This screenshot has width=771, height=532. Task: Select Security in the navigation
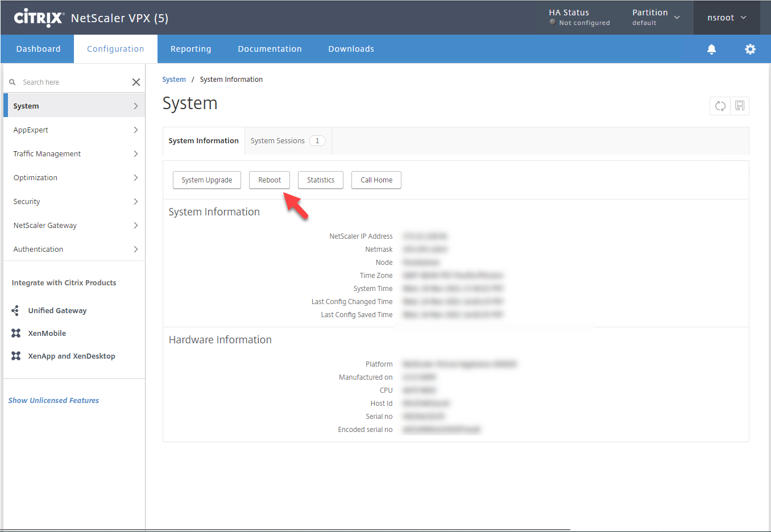[x=74, y=202]
